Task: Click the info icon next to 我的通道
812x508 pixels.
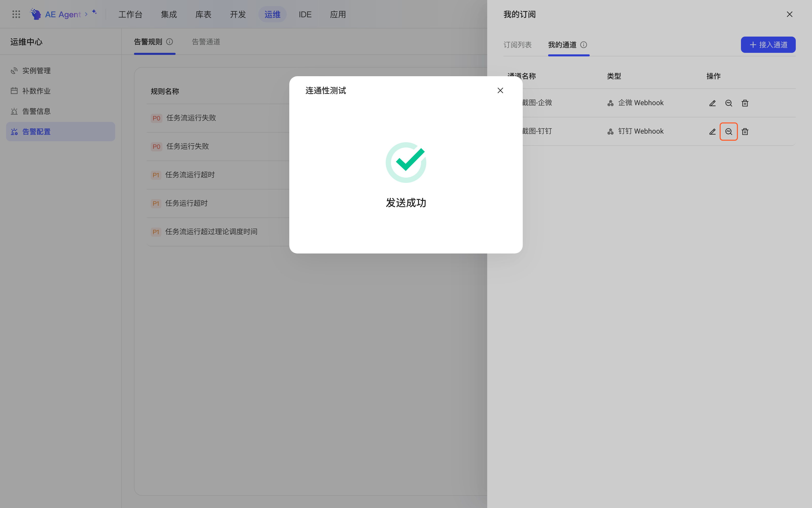Action: 584,45
